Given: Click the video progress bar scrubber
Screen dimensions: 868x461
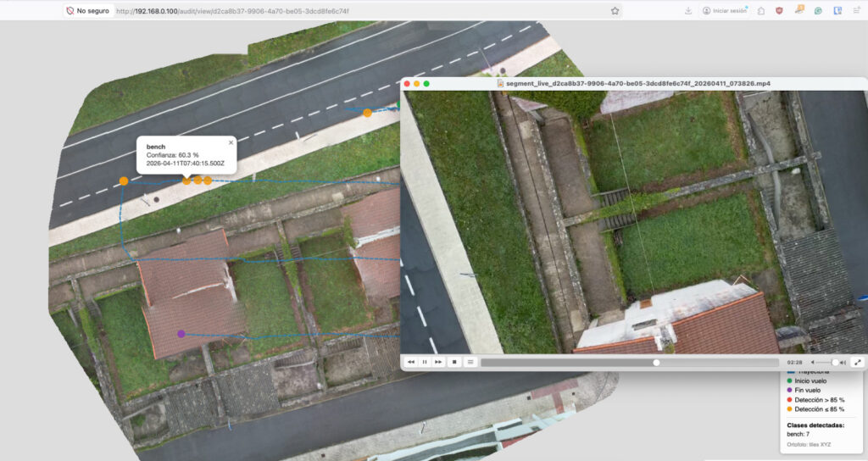Looking at the screenshot, I should [x=656, y=362].
